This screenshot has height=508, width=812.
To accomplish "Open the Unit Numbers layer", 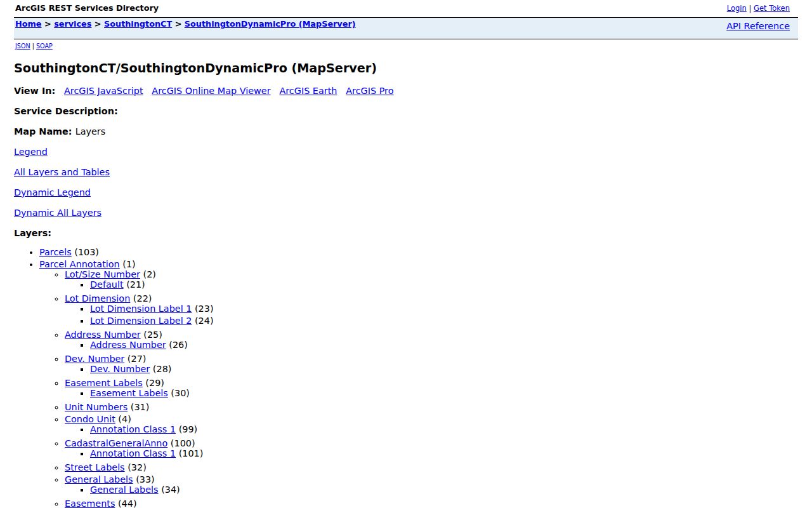I will pyautogui.click(x=96, y=407).
